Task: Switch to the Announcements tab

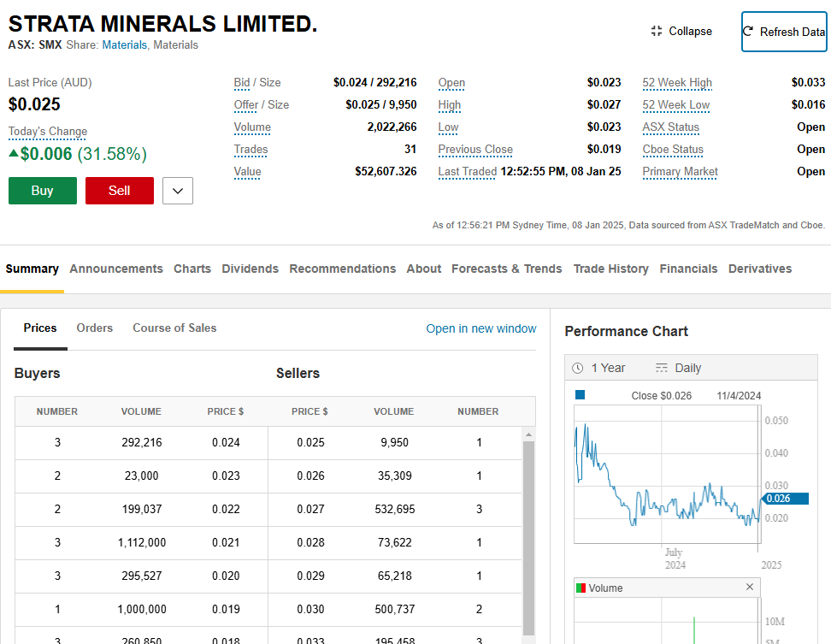Action: (x=116, y=269)
